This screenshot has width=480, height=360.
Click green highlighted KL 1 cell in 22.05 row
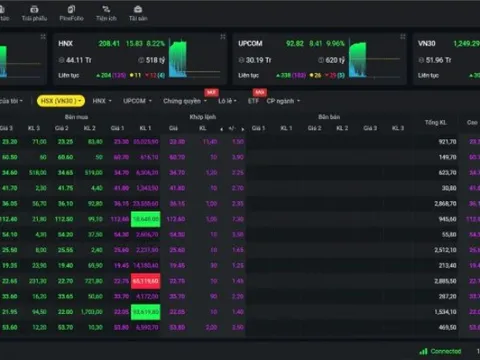(x=145, y=312)
